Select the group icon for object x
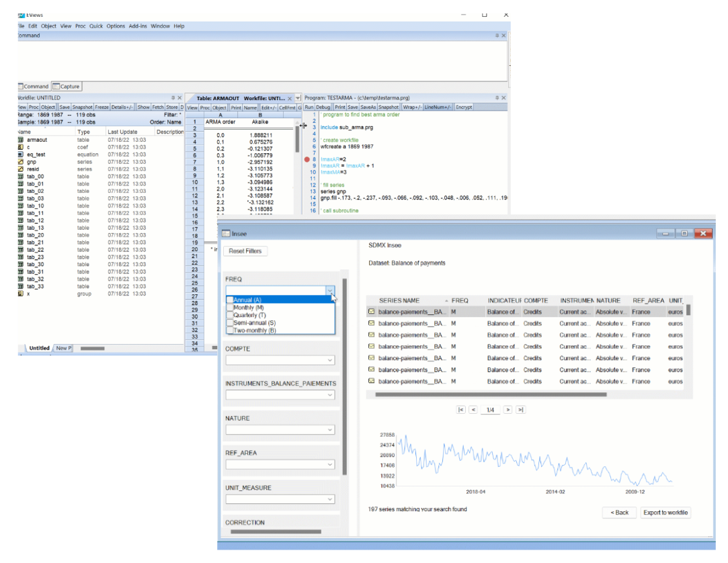The width and height of the screenshot is (728, 563). (20, 294)
